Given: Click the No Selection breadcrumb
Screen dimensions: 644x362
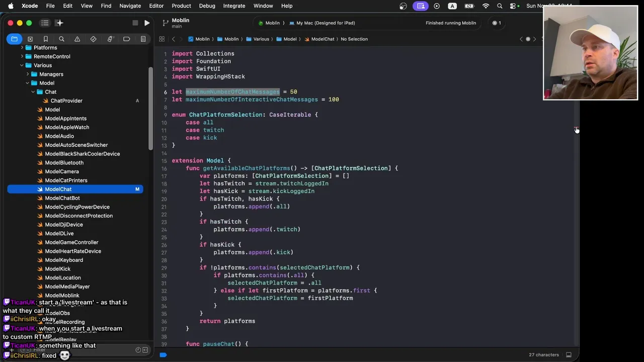Looking at the screenshot, I should [x=354, y=39].
